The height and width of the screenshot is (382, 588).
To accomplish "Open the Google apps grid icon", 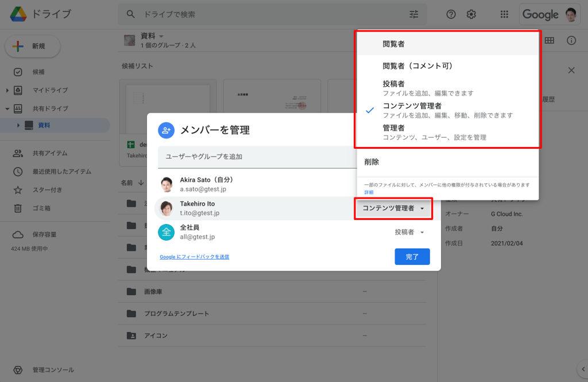I will pyautogui.click(x=504, y=14).
